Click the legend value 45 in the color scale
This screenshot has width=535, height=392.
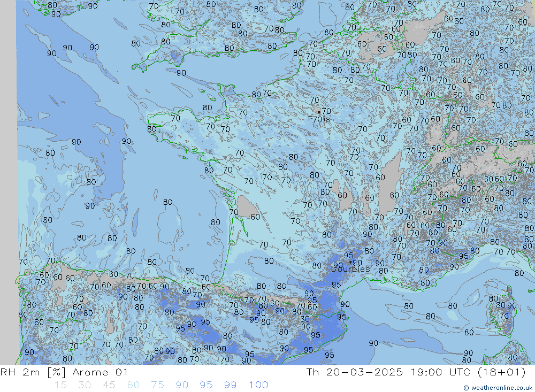point(109,385)
